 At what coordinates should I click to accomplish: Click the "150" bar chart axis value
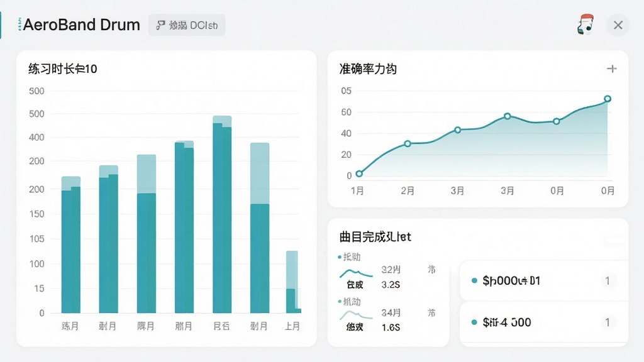coord(36,214)
